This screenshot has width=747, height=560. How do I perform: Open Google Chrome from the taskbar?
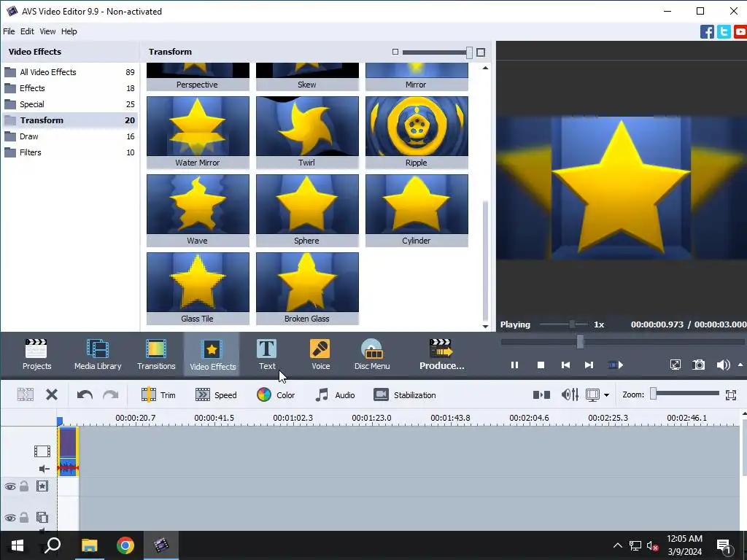[125, 545]
